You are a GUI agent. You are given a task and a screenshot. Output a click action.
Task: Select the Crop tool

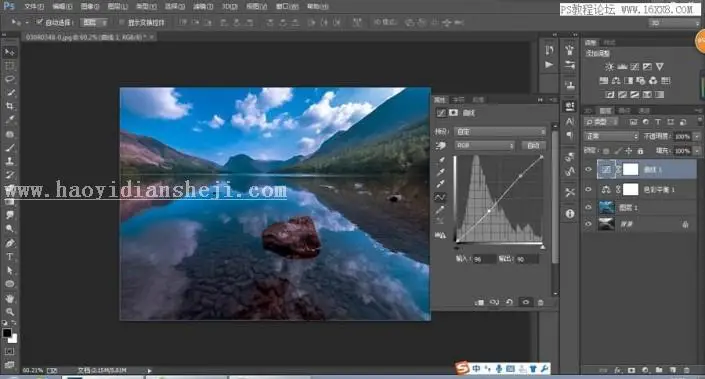tap(9, 106)
